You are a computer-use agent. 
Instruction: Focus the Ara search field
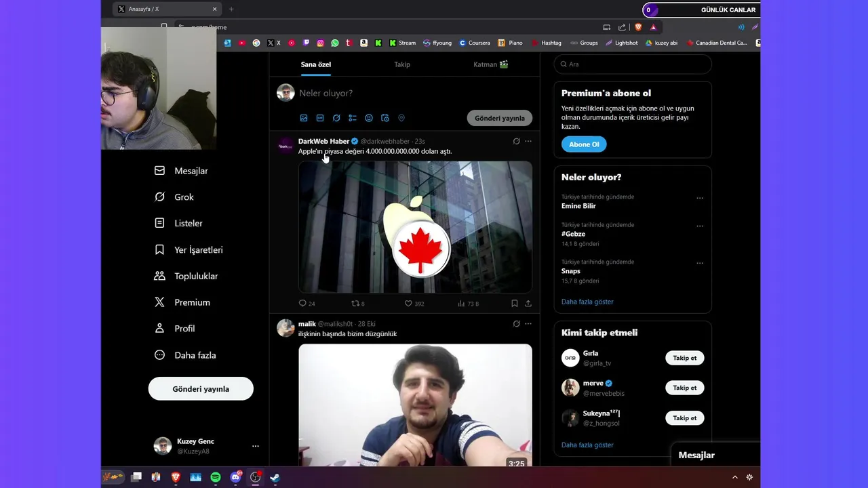pos(633,64)
